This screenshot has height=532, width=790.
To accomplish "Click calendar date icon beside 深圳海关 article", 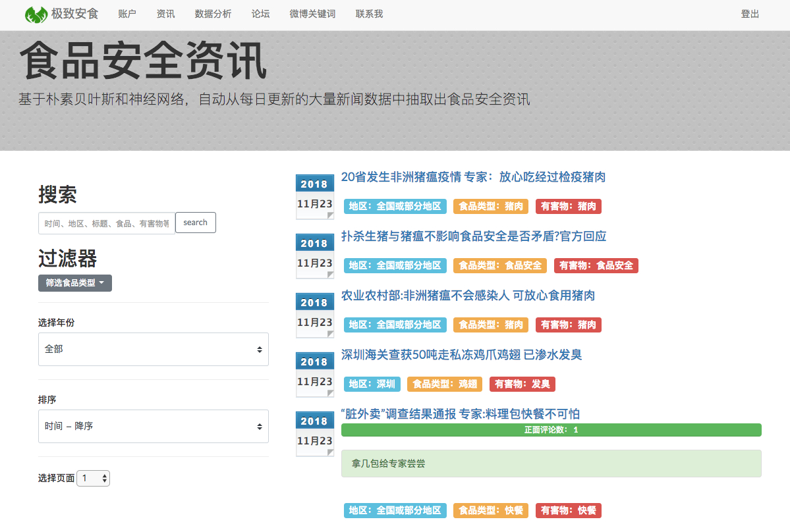I will pos(315,375).
